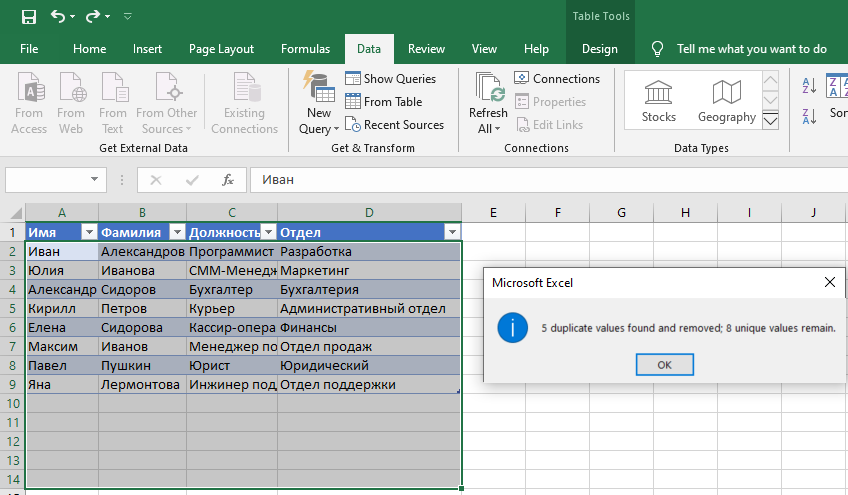Select the Geography data type icon
The width and height of the screenshot is (848, 495).
pyautogui.click(x=726, y=93)
